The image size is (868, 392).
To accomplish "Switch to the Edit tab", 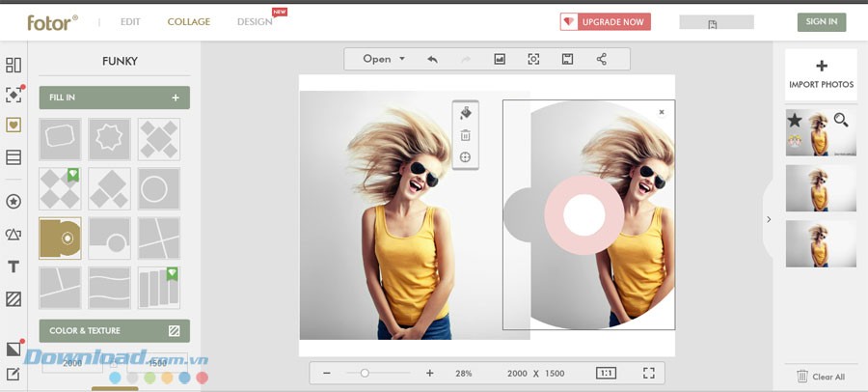I will 130,21.
